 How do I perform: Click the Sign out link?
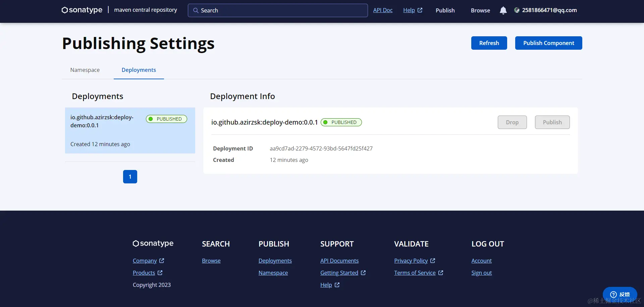(x=482, y=273)
